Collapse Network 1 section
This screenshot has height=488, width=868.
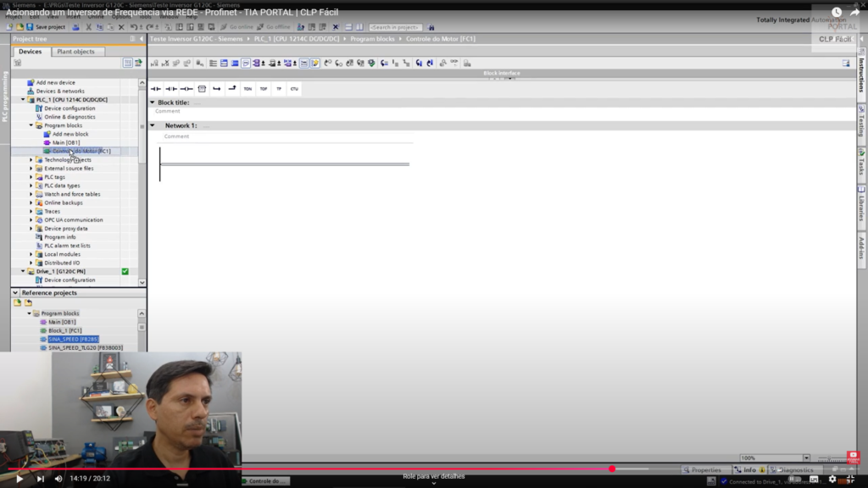(x=153, y=125)
